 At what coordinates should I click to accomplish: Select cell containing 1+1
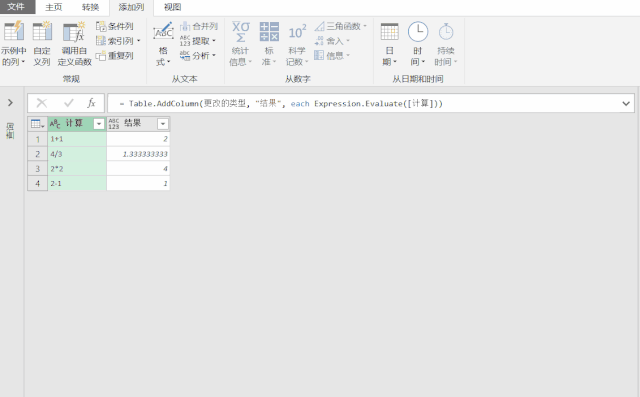pyautogui.click(x=77, y=139)
